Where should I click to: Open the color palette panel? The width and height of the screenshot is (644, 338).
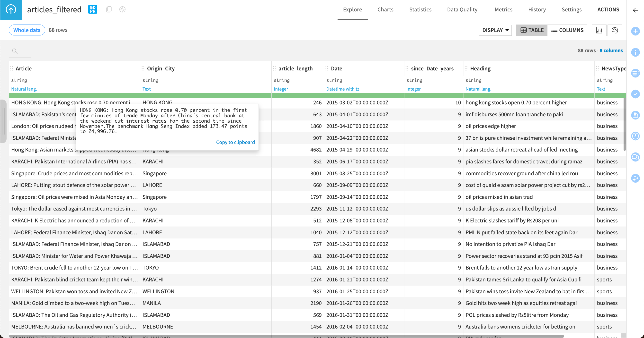[615, 30]
